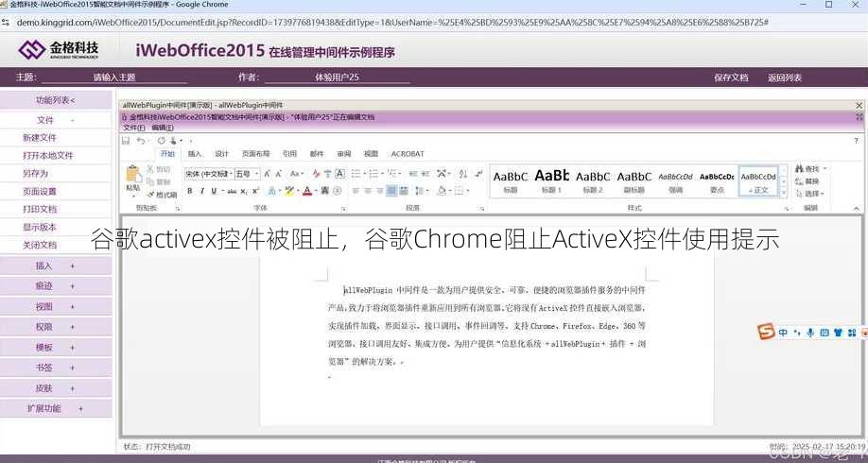
Task: Select the 标题 1 style thumbnail
Action: tap(551, 180)
